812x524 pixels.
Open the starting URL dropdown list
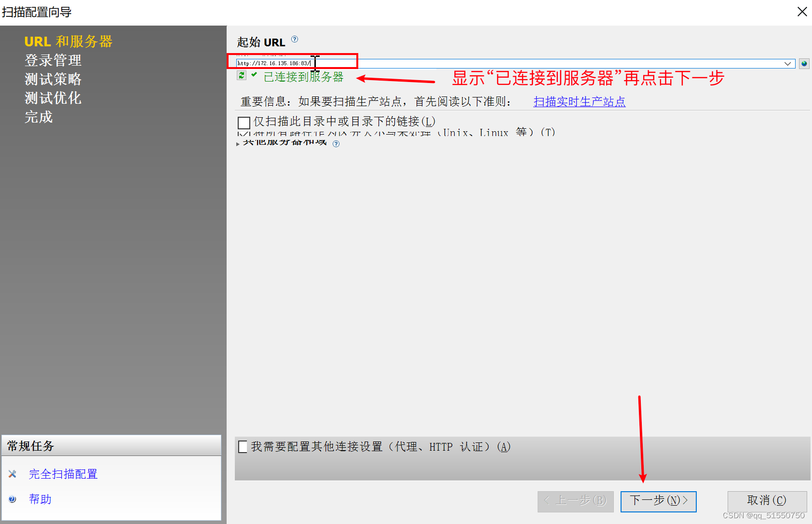pos(788,64)
